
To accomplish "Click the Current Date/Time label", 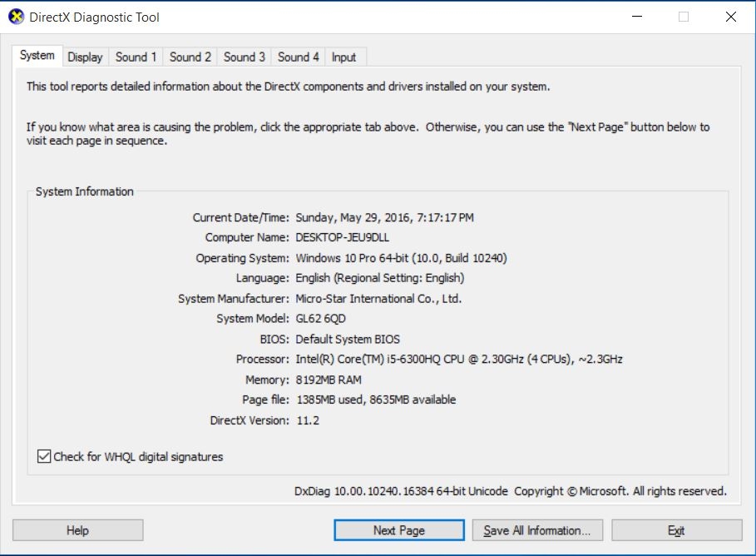I will pyautogui.click(x=241, y=218).
